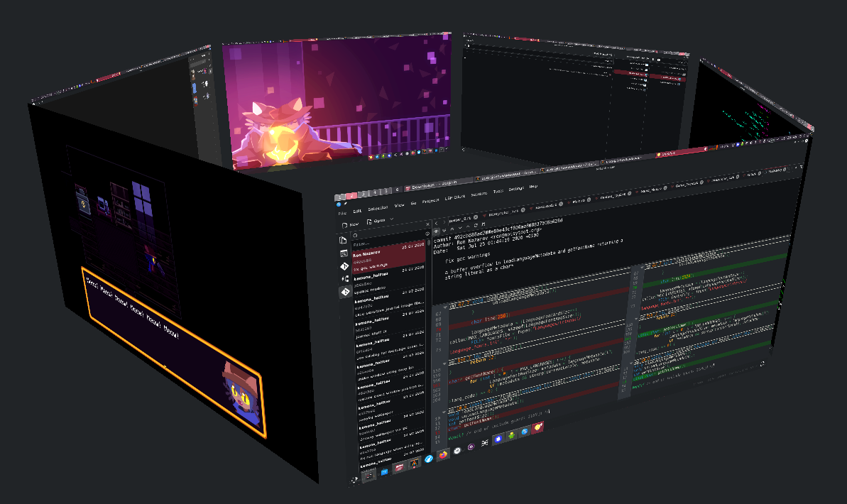Open the File menu in Kate
This screenshot has height=504, width=847.
point(342,214)
